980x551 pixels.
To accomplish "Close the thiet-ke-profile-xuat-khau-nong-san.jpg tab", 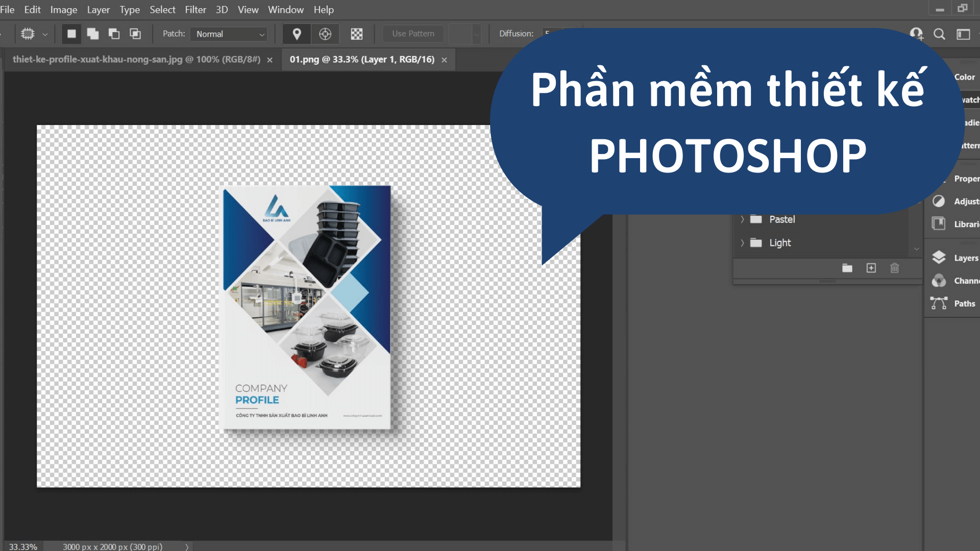I will click(x=270, y=60).
